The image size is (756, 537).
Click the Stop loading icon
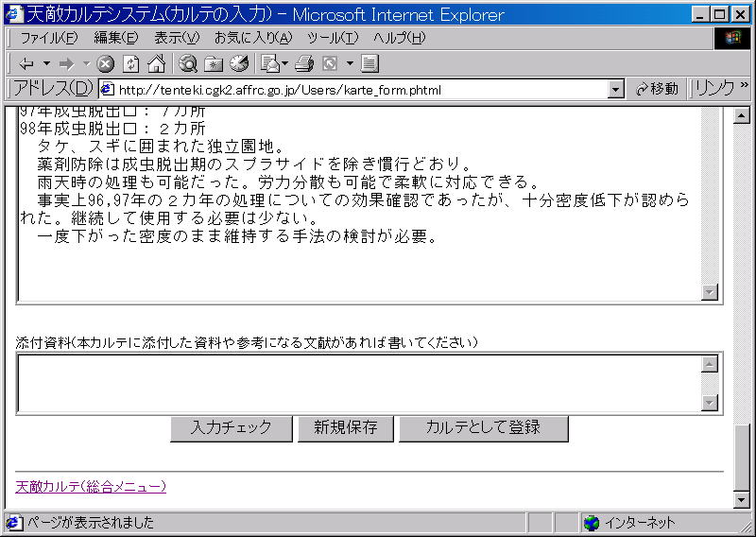[106, 64]
